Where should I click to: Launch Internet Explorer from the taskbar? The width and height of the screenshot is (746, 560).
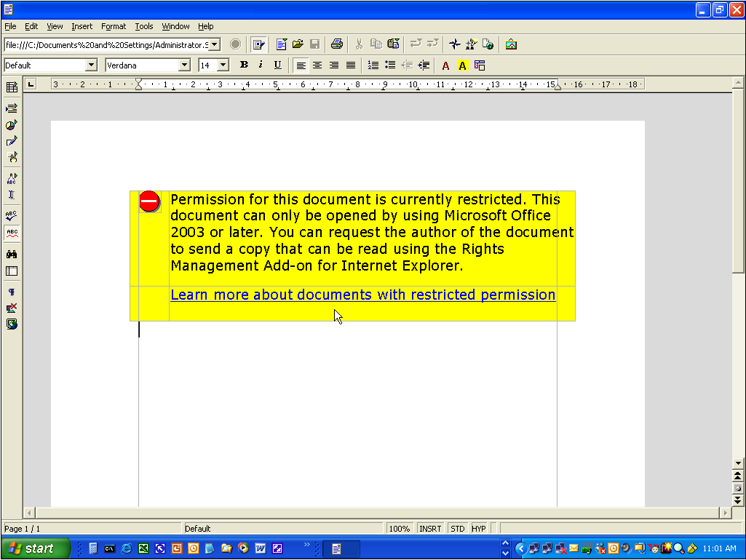(126, 548)
